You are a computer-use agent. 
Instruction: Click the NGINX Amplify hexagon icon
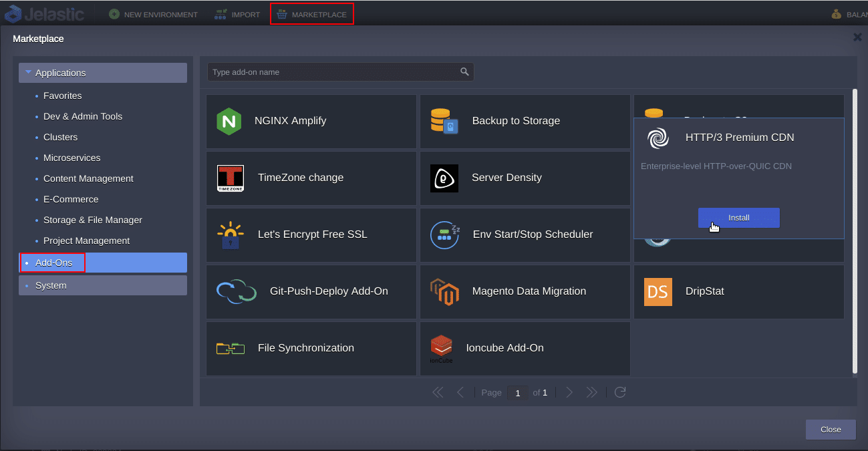point(229,122)
